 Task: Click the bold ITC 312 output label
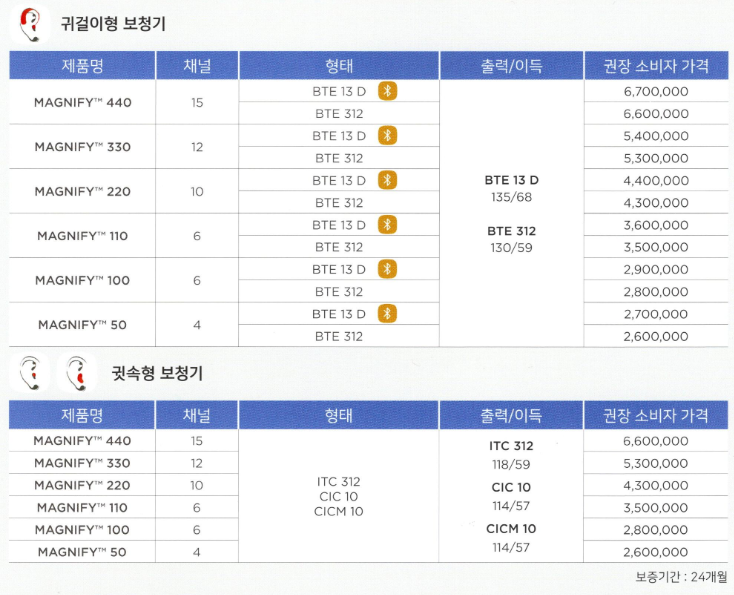[511, 446]
